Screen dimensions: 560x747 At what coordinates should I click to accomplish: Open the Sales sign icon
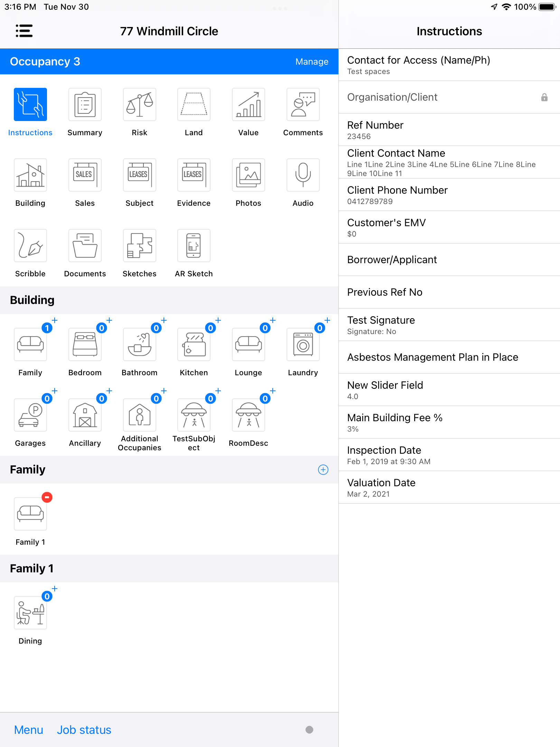tap(85, 175)
